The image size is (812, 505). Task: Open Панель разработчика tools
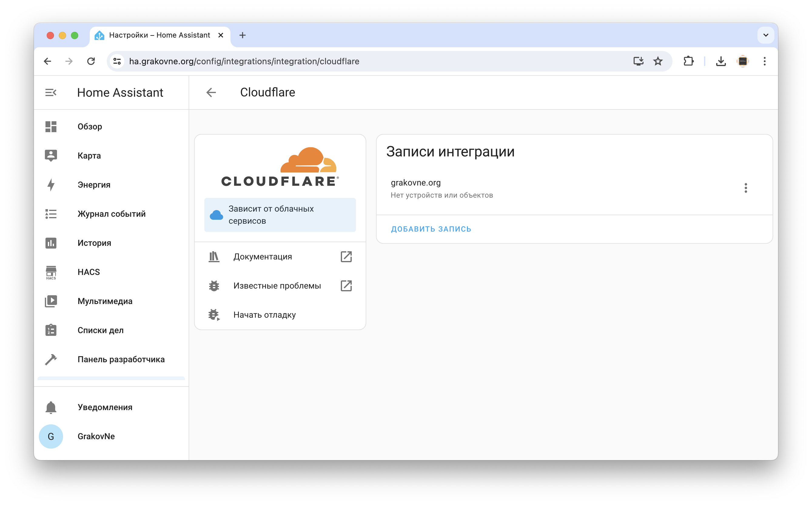(x=121, y=359)
